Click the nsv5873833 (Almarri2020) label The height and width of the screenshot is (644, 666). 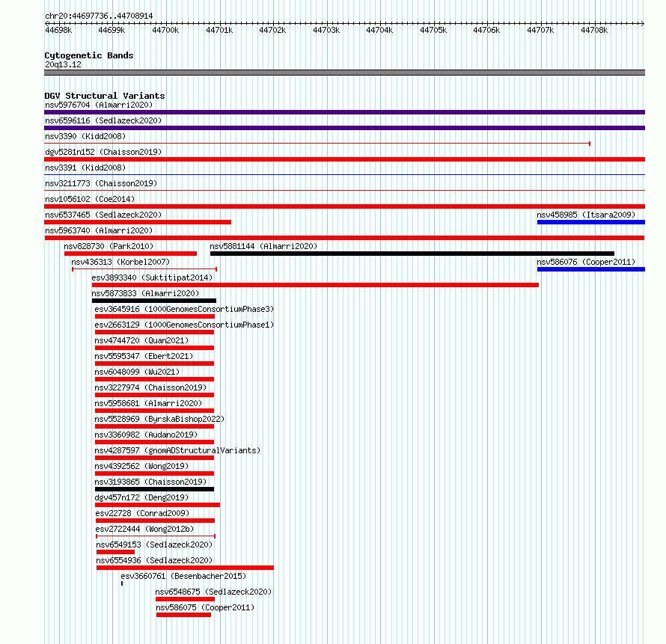pyautogui.click(x=145, y=293)
